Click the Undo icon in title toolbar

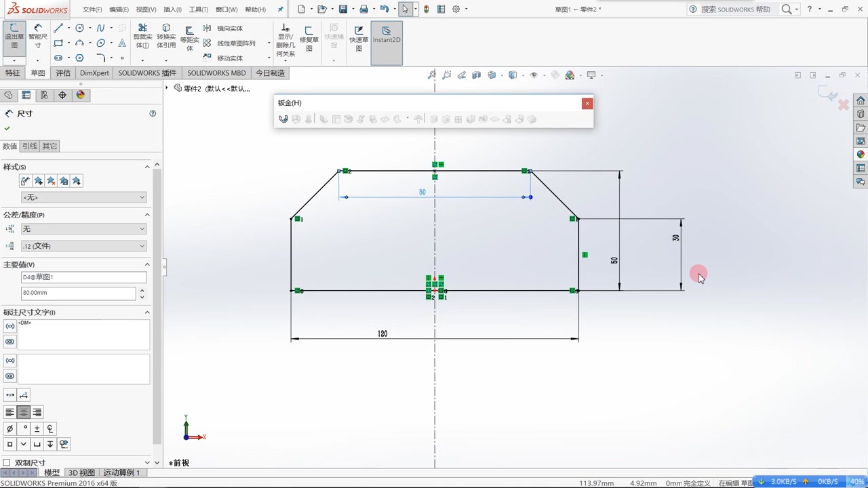tap(384, 9)
